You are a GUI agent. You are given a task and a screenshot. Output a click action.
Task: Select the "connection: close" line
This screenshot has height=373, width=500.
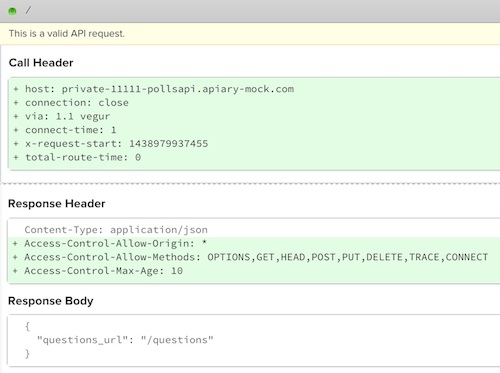71,103
